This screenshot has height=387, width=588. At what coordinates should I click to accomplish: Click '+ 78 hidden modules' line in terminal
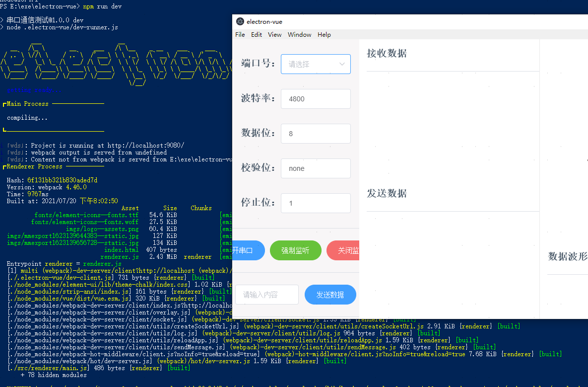pyautogui.click(x=54, y=375)
